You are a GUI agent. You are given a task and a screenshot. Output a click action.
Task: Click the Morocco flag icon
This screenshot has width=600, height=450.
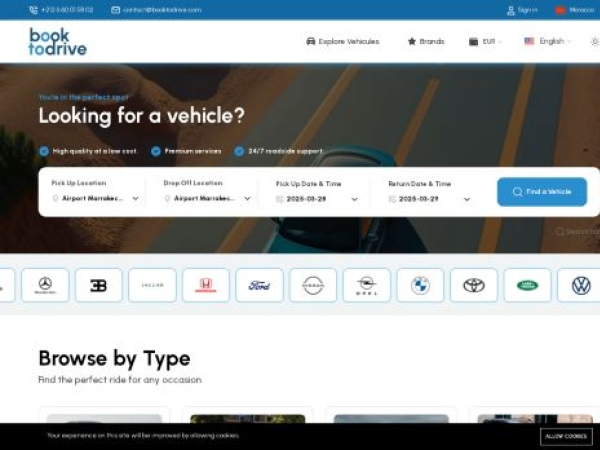[561, 10]
